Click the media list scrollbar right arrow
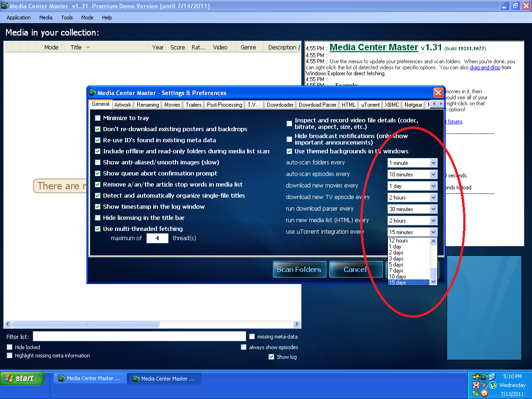Viewport: 532px width, 399px height. 296,324
